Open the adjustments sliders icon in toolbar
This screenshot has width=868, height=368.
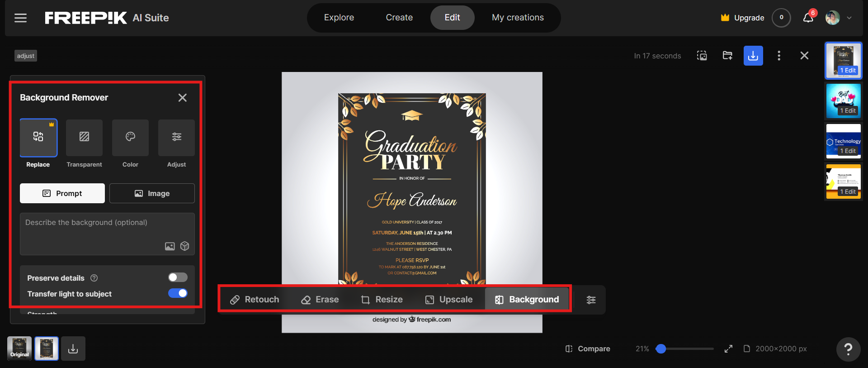pyautogui.click(x=591, y=300)
